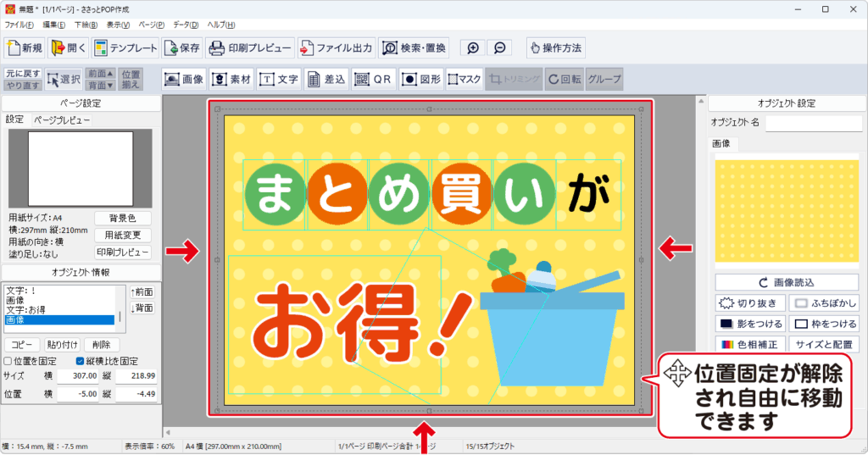This screenshot has height=455, width=868.
Task: Enable the 位置を固定 checkbox
Action: (8, 361)
